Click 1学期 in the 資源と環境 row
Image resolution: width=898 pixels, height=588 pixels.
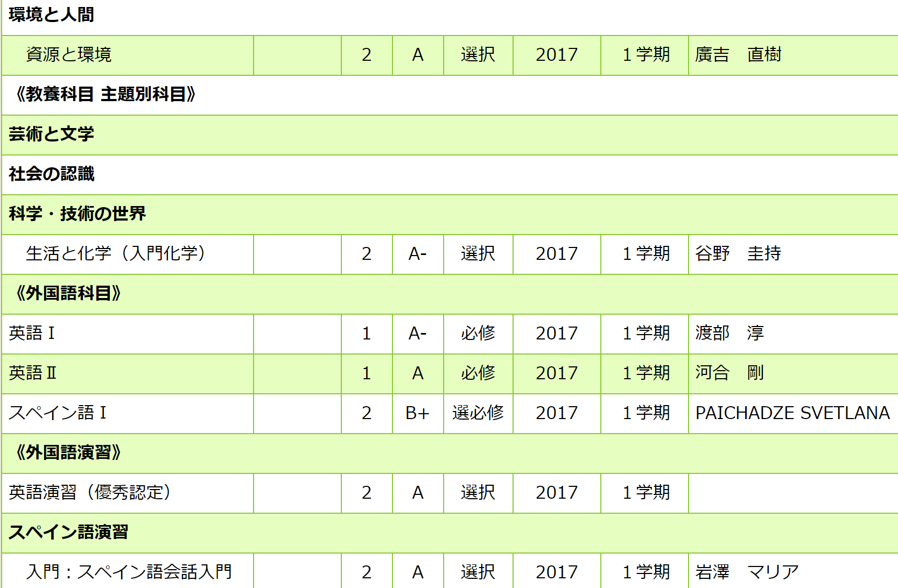tap(646, 54)
